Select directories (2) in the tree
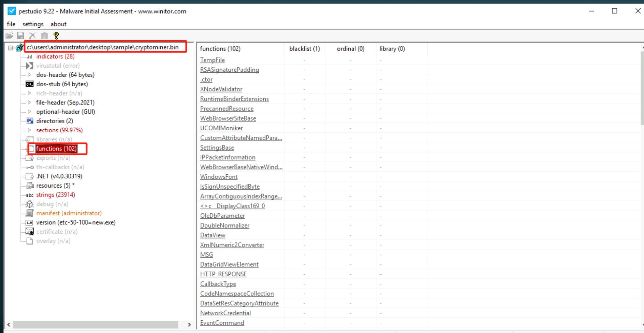644x333 pixels. pos(55,121)
